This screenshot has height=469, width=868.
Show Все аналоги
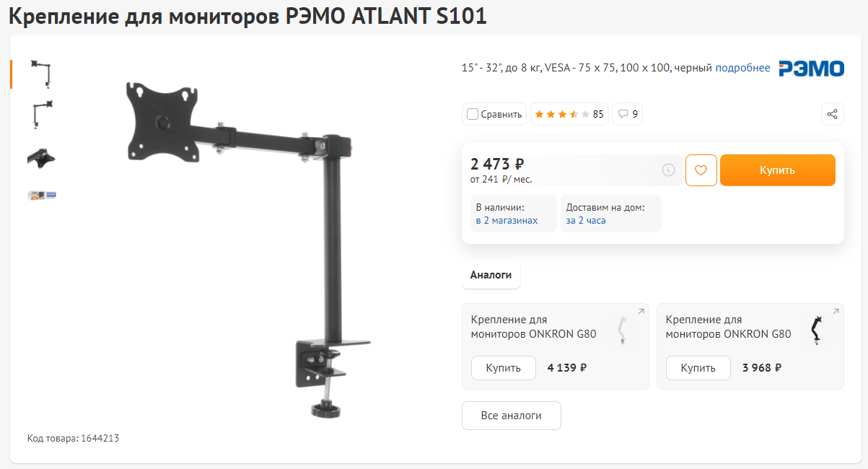point(511,416)
